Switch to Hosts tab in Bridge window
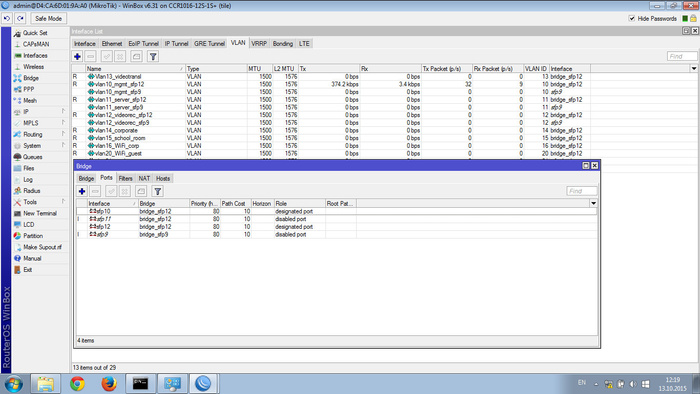The height and width of the screenshot is (394, 700). (x=163, y=178)
